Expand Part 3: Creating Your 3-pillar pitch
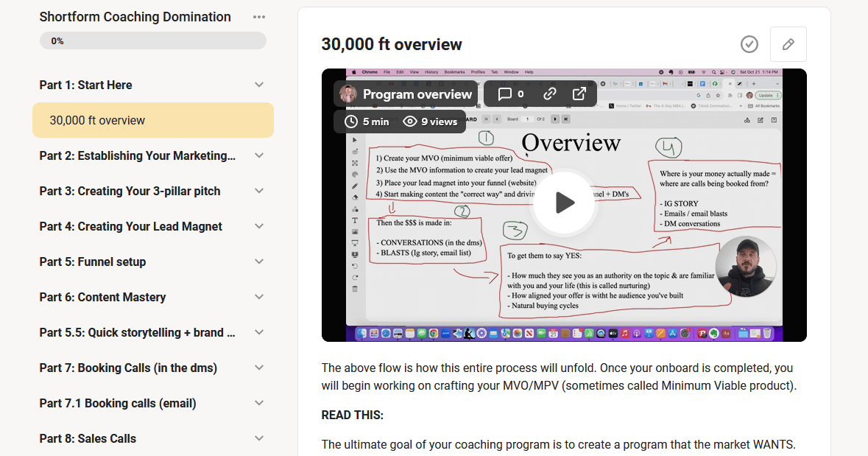Screen dimensions: 868x456 pos(258,191)
